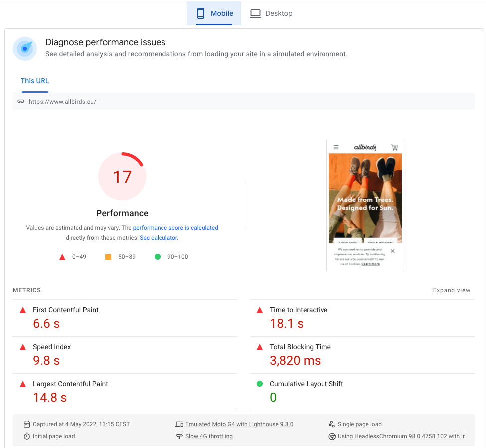Image resolution: width=486 pixels, height=448 pixels.
Task: Click the blue diagnose performance radar icon
Action: 25,49
